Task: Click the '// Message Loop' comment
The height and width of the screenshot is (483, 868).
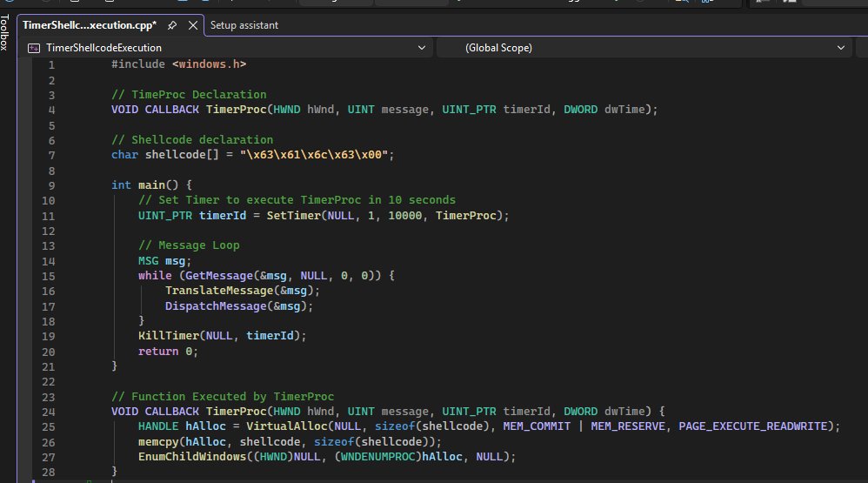Action: [x=189, y=245]
